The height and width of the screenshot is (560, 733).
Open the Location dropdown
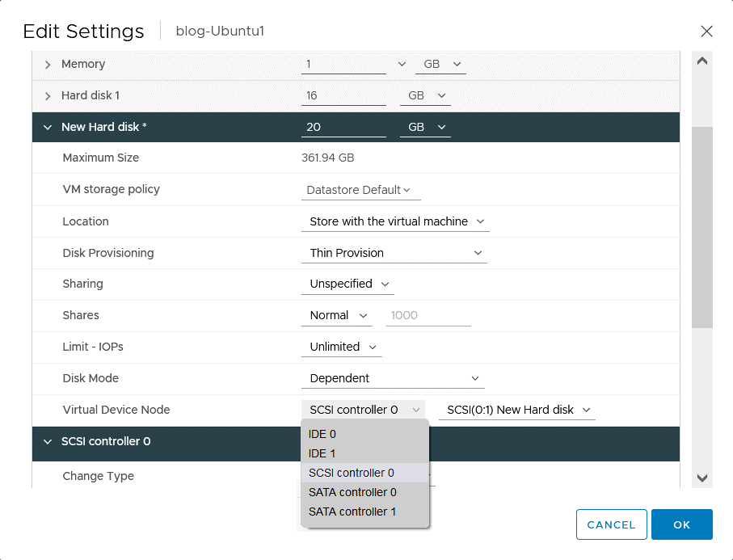point(395,221)
